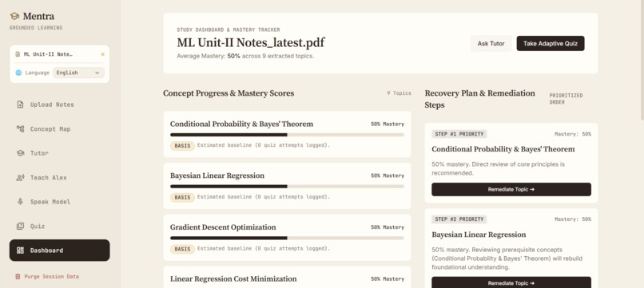Screen dimensions: 644x288
Task: Click BASIS badge under Gradient Descent Optimization card
Action: [x=182, y=249]
